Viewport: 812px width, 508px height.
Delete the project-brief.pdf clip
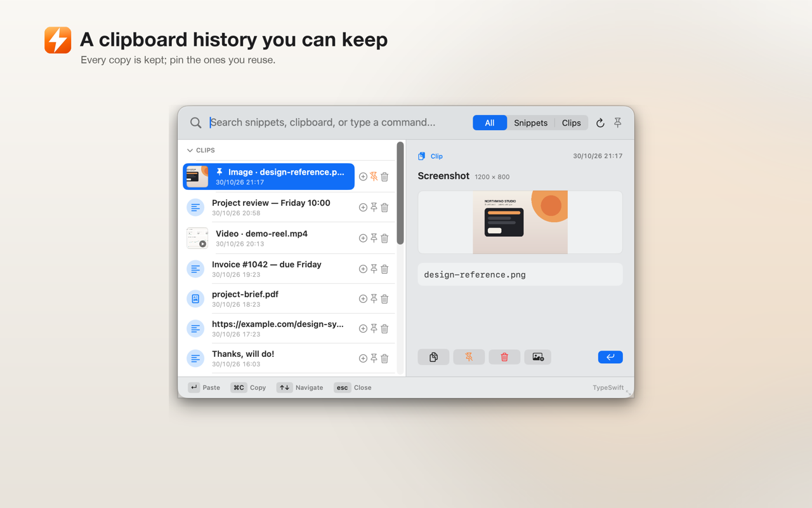[x=384, y=299]
